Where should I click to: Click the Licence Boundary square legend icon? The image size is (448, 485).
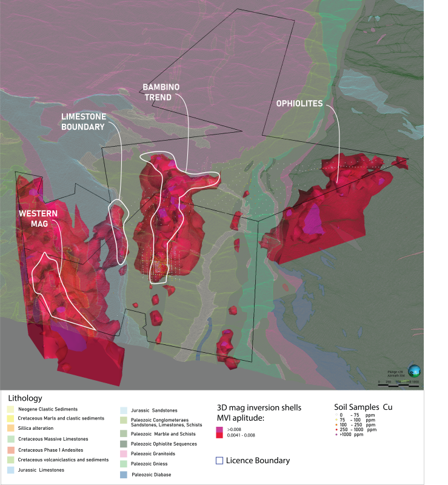click(x=219, y=460)
